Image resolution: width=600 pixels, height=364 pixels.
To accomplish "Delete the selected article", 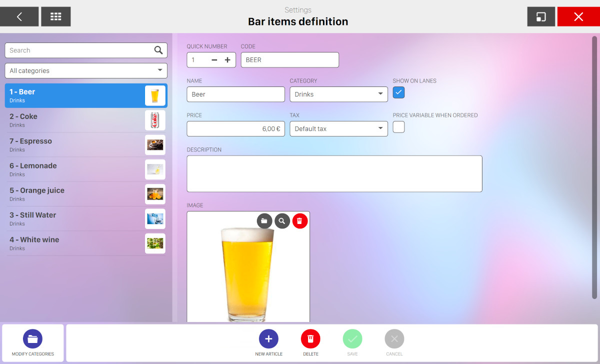I will coord(310,339).
